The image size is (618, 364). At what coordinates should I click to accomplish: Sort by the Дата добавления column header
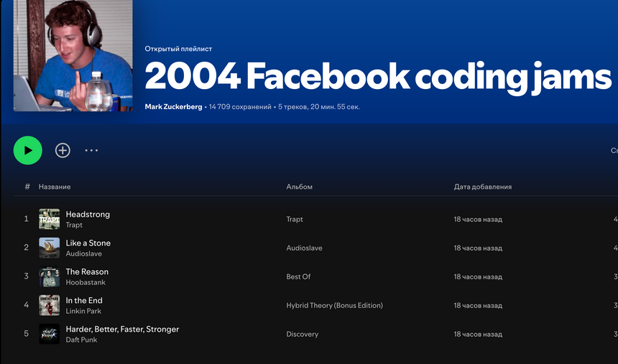[x=482, y=187]
